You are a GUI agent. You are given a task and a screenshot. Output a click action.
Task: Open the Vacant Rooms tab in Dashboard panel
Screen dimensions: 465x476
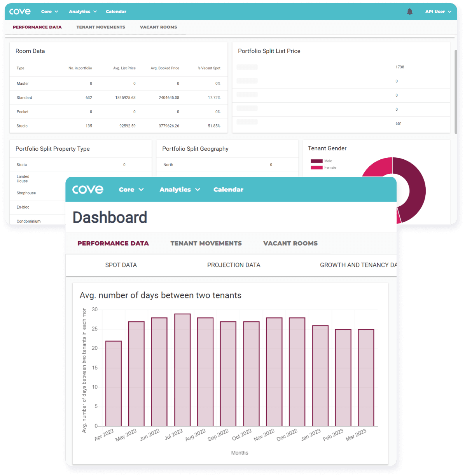[290, 243]
